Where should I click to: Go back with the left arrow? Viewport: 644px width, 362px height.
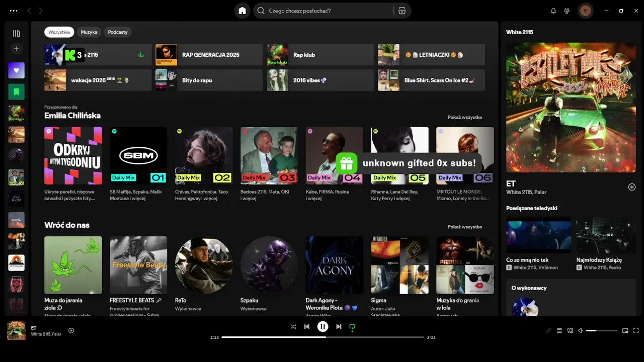29,11
